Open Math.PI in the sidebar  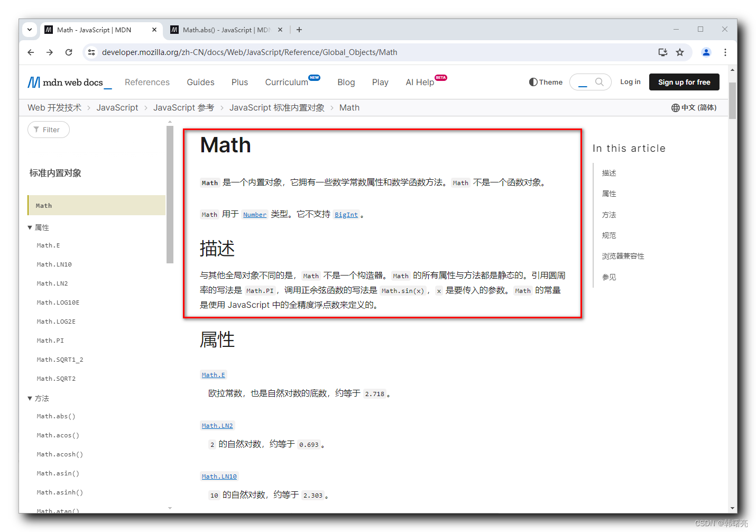[x=50, y=341]
